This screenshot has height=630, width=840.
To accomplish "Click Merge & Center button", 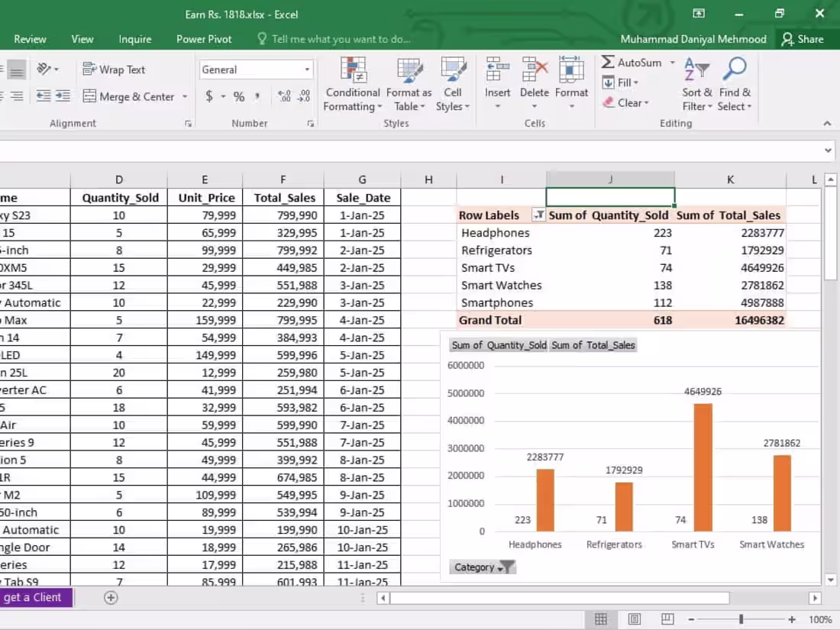I will tap(129, 96).
